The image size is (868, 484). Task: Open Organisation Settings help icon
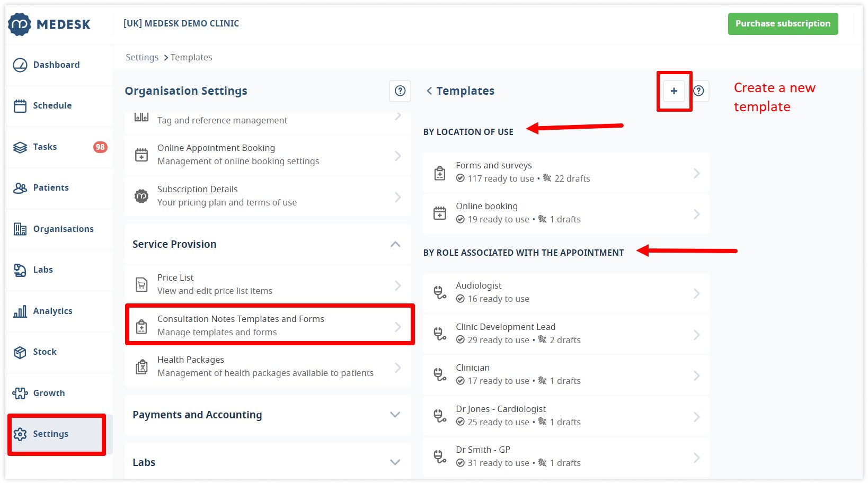400,91
